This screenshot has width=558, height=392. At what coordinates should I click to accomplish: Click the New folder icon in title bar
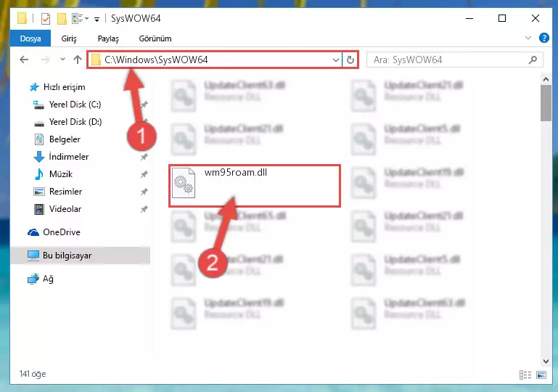click(x=62, y=18)
